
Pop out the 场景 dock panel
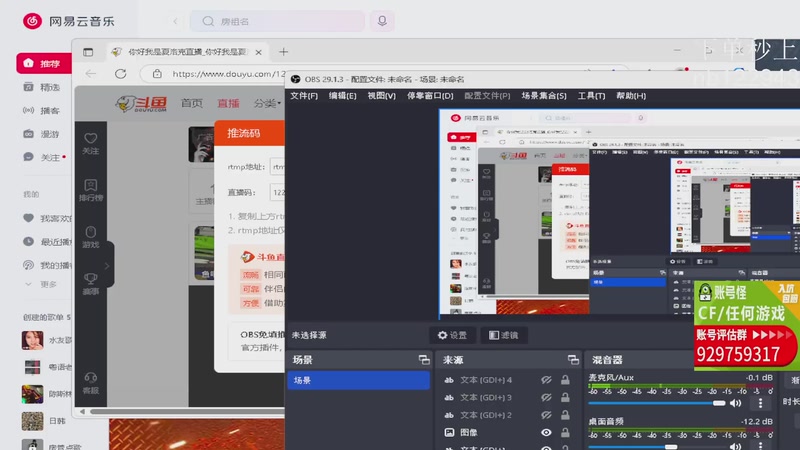pos(424,360)
